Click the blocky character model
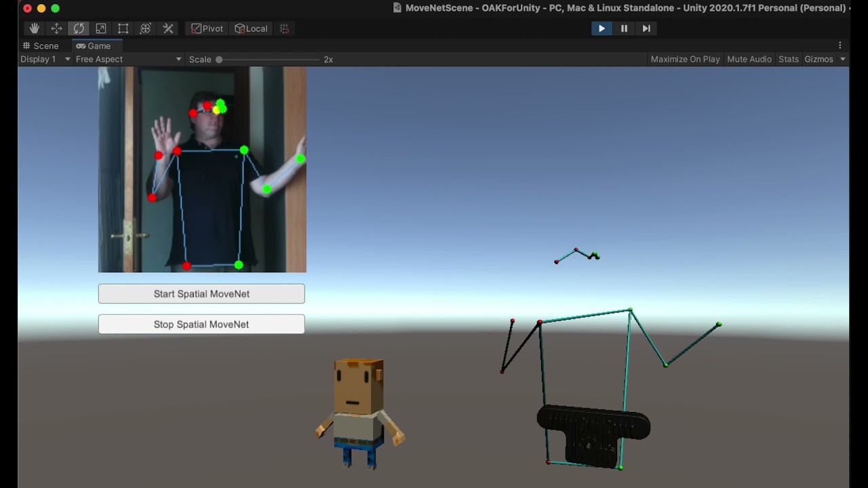 [359, 413]
